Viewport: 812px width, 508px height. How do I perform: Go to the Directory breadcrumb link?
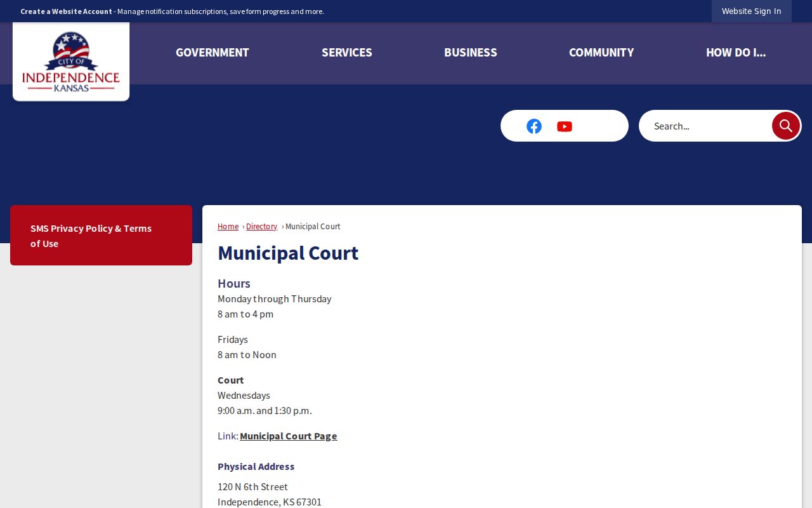coord(261,227)
